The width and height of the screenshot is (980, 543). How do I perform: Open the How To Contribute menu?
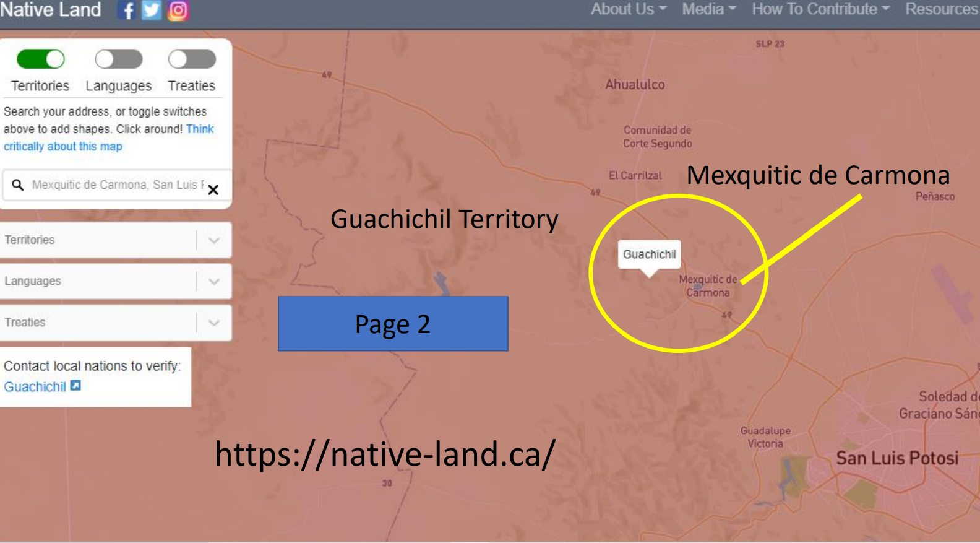click(x=820, y=9)
